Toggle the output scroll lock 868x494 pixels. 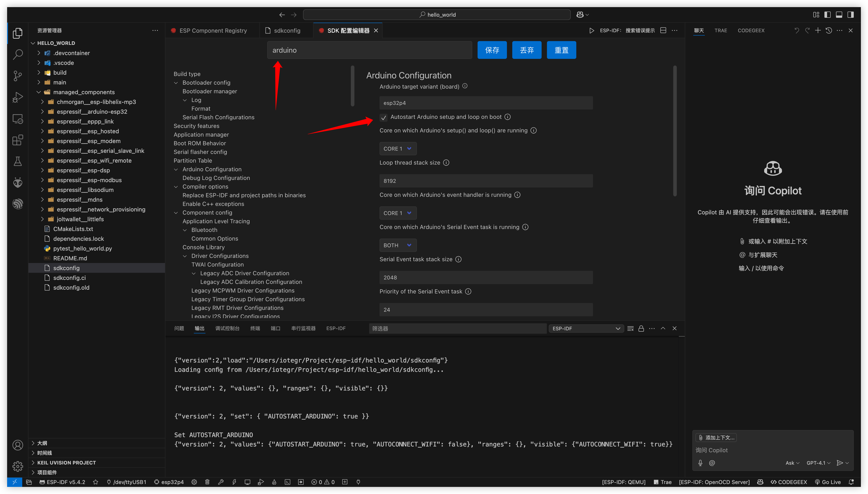[641, 329]
